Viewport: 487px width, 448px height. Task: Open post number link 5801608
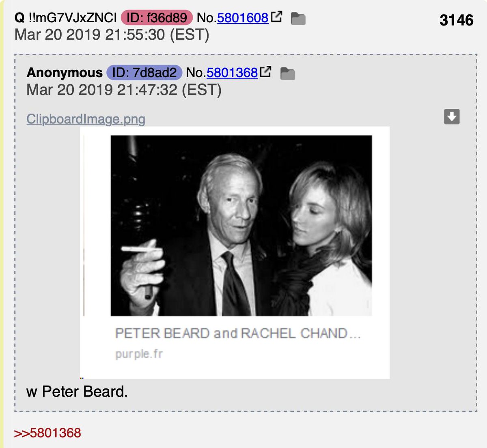pyautogui.click(x=243, y=18)
